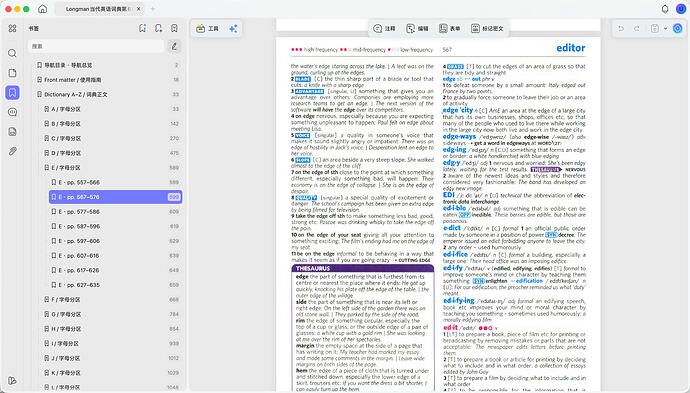Open the page view sidebar icon
Screen dimensions: 690x393
(12, 73)
